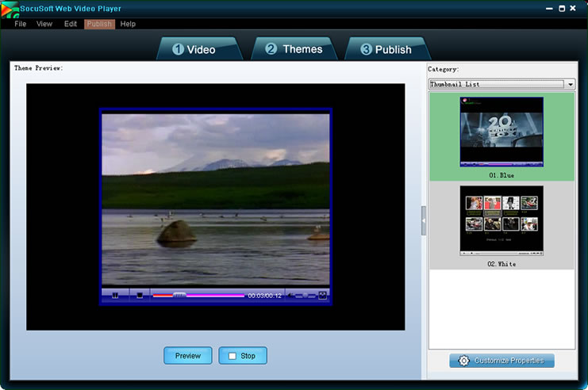Click the gear icon on Customize Properties
This screenshot has width=588, height=390.
coord(464,361)
